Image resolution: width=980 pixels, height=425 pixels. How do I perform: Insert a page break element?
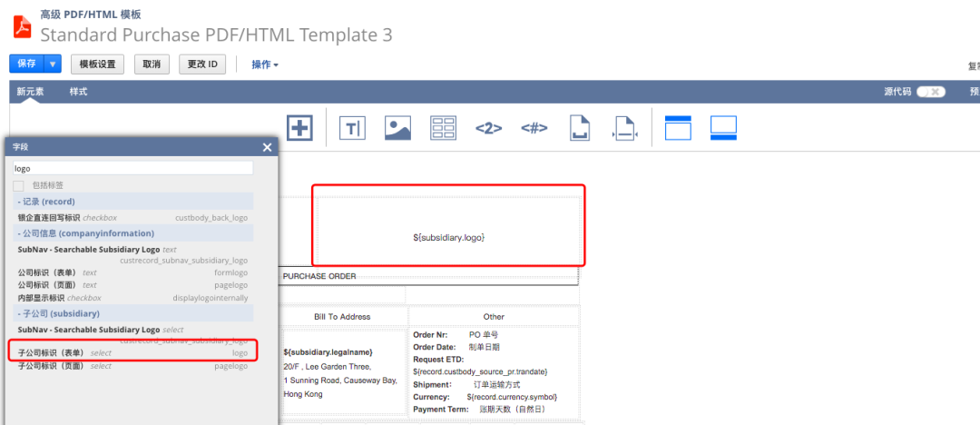(580, 128)
